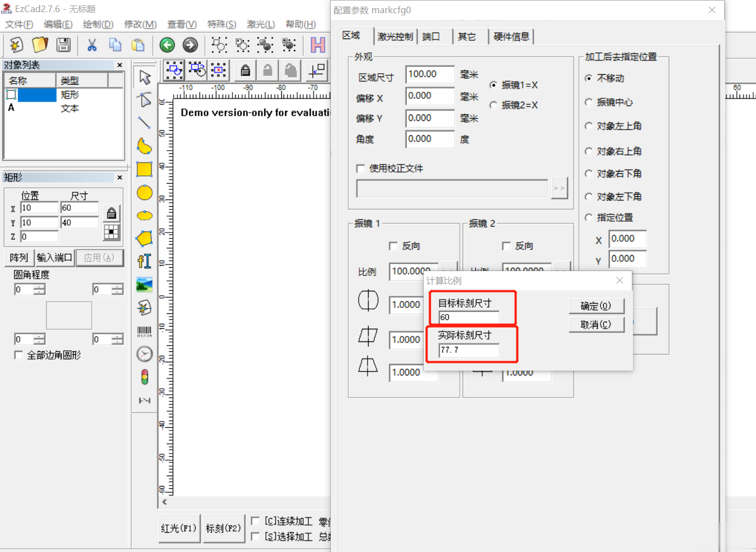Open the 绘制(D) menu

(98, 24)
